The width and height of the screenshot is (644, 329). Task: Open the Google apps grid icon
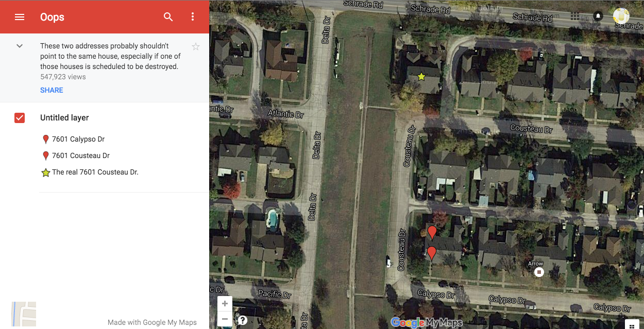click(575, 16)
